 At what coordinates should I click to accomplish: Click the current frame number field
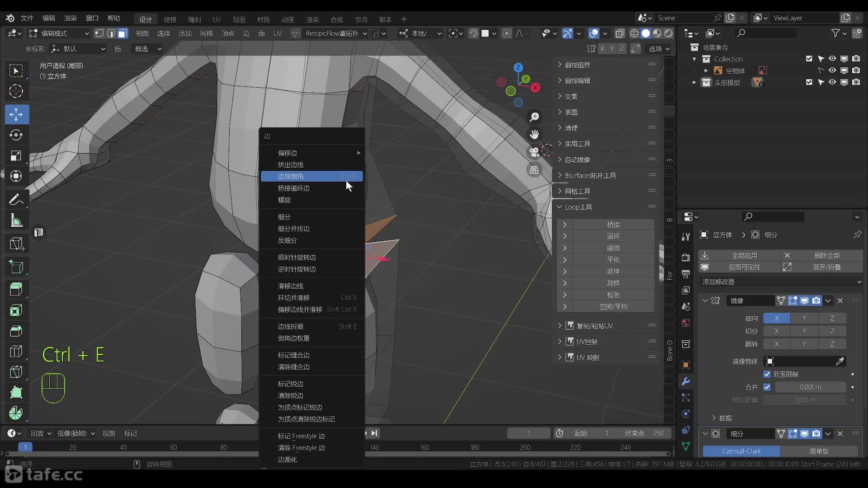click(x=528, y=433)
